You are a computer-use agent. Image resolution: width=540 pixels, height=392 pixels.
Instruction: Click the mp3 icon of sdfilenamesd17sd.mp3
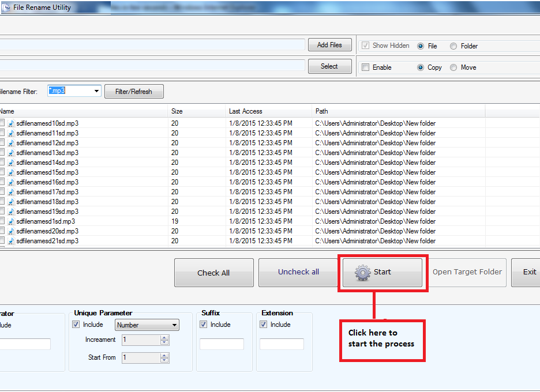pos(12,192)
